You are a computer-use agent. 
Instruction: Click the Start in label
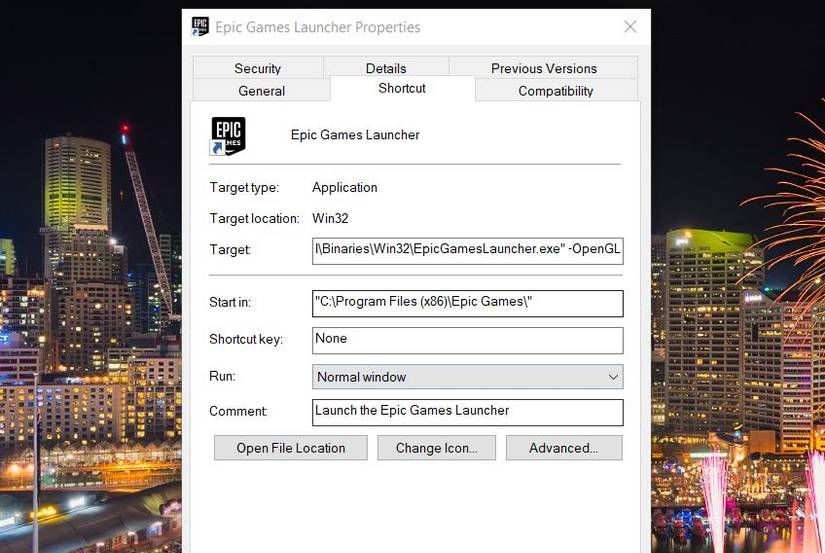230,302
